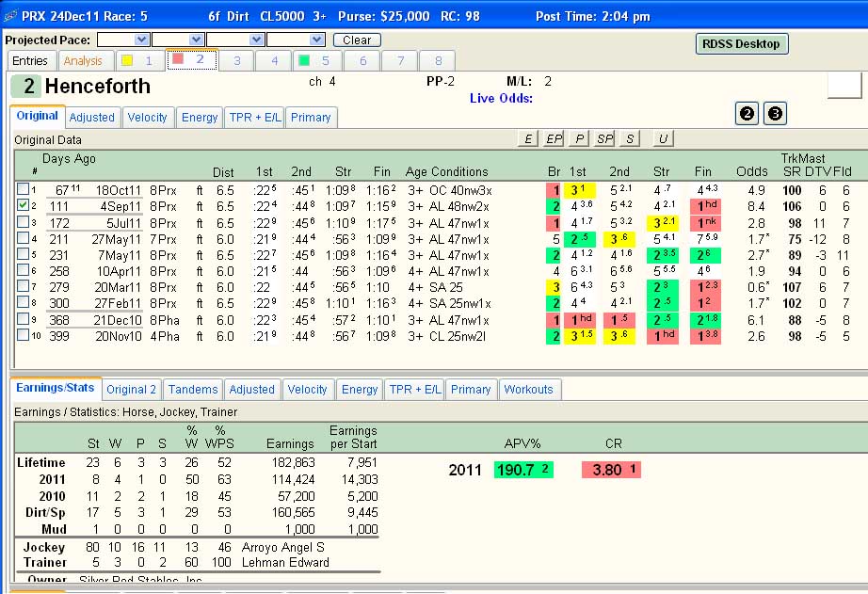The width and height of the screenshot is (868, 594).
Task: Open the fourth Projected Pace dropdown
Action: click(316, 40)
